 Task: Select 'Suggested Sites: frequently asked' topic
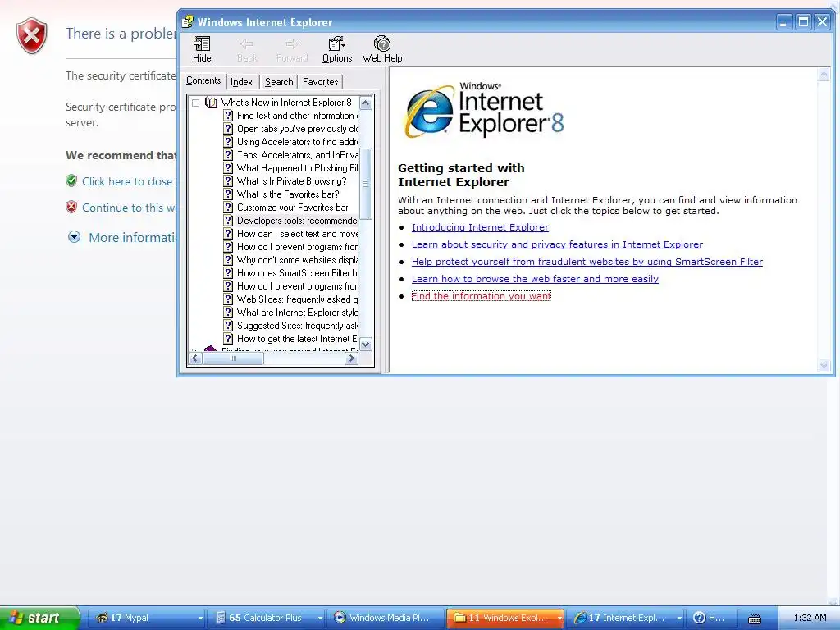tap(298, 325)
